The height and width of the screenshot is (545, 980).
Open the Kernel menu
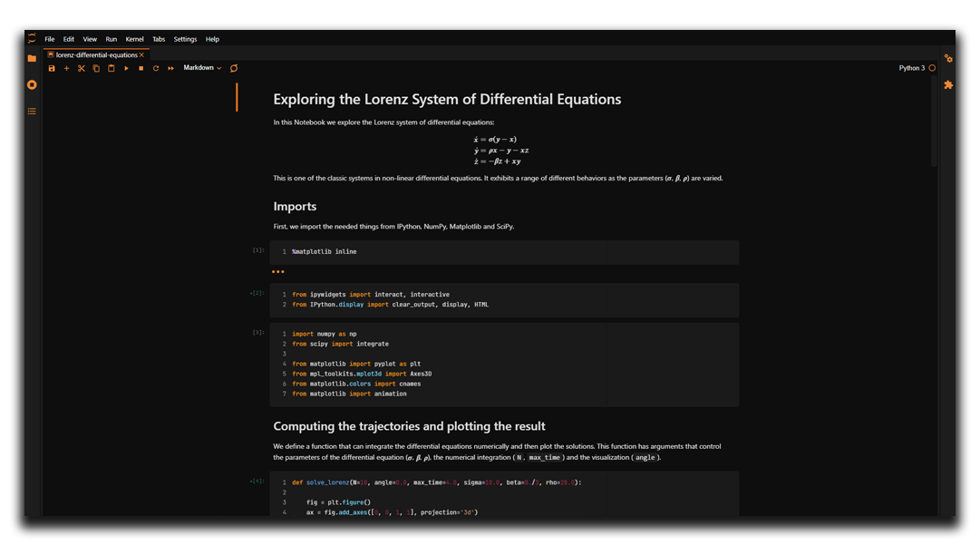point(134,39)
